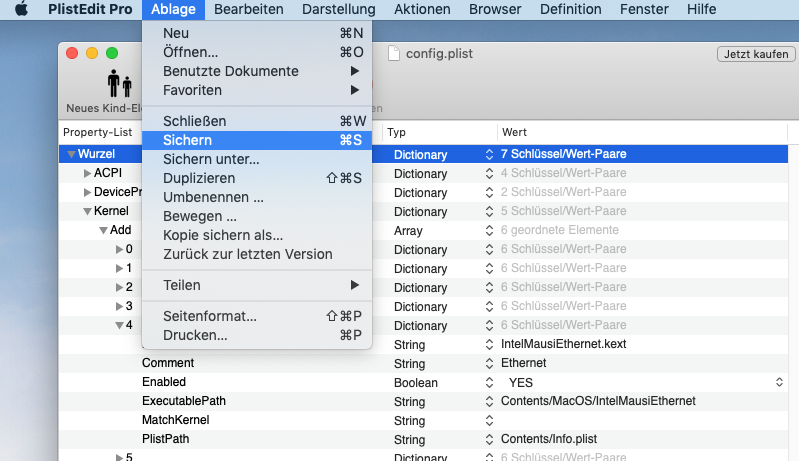Choose Sichern from the Ablage menu
The height and width of the screenshot is (461, 799).
click(x=187, y=140)
